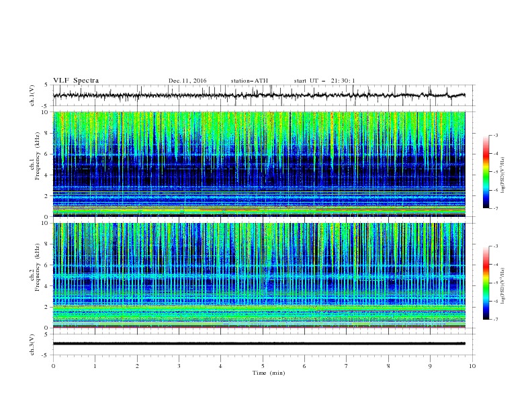
Task: Click the color bar beside the ch.2 spectrogram
Action: [486, 283]
